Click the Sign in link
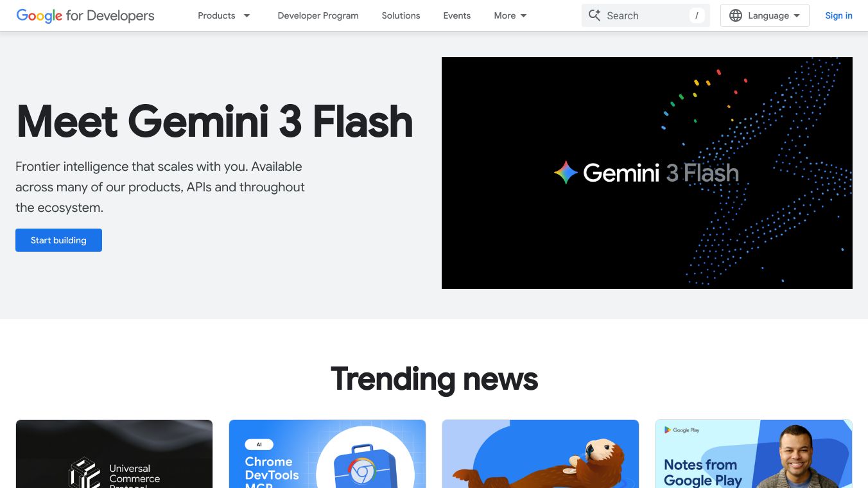Image resolution: width=868 pixels, height=488 pixels. (x=838, y=15)
